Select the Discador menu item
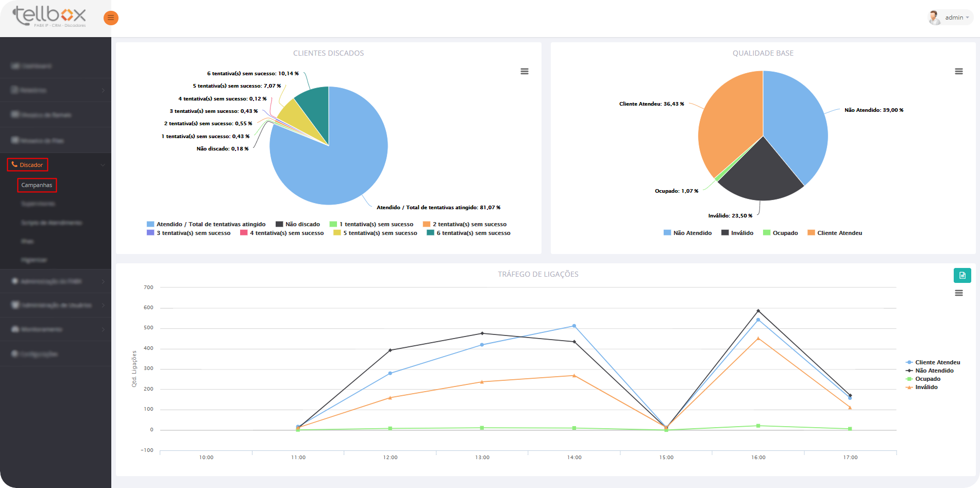Screen dimensions: 980x488 31,165
